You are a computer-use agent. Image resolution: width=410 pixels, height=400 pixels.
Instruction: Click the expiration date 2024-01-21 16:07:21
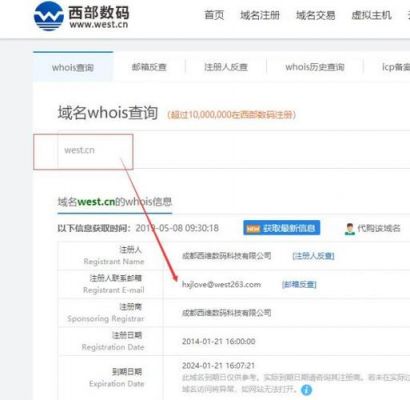[x=218, y=366]
